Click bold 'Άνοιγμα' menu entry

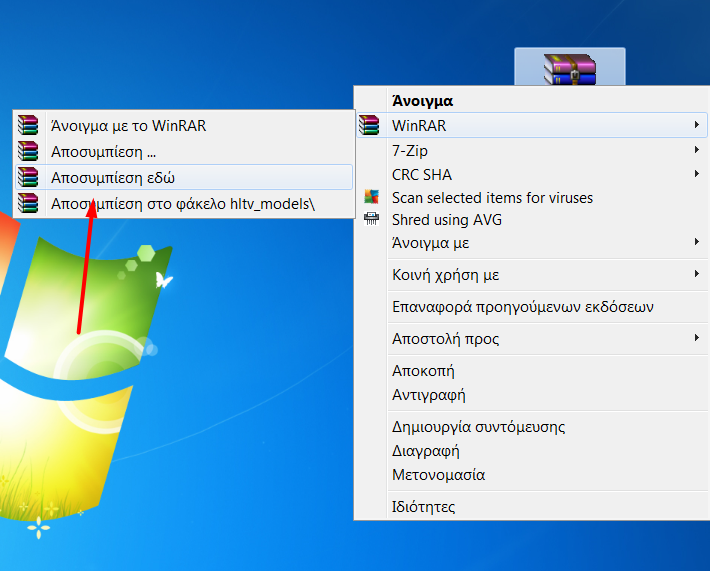[x=532, y=101]
